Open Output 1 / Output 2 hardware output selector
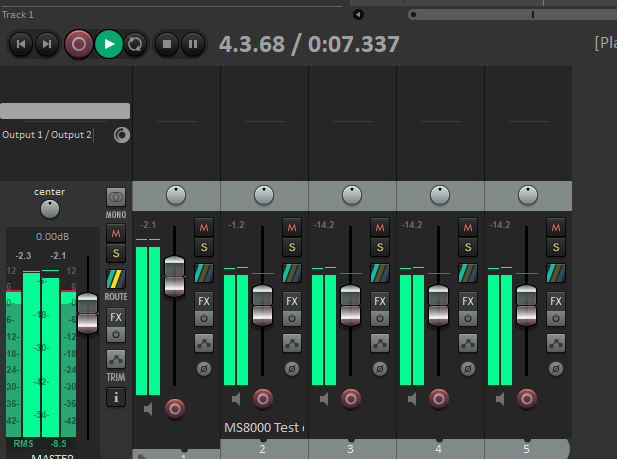Screen dimensions: 617x459 [47, 135]
